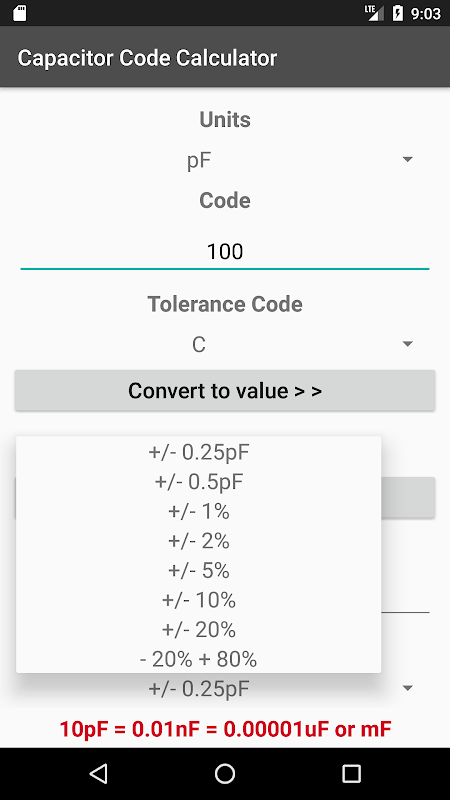Open the bottom tolerance spinner arrow
The image size is (450, 800).
pos(407,688)
